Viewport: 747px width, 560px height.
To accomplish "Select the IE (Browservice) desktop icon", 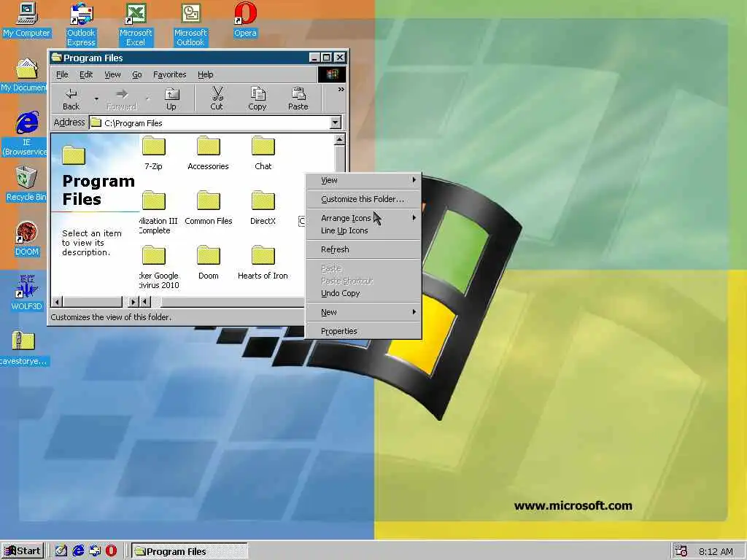I will (x=25, y=134).
